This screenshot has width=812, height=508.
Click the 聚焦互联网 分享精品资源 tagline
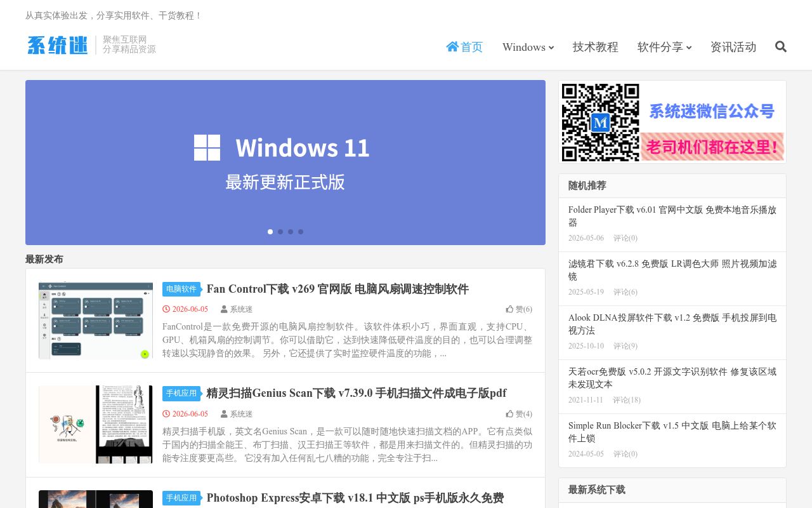point(129,44)
